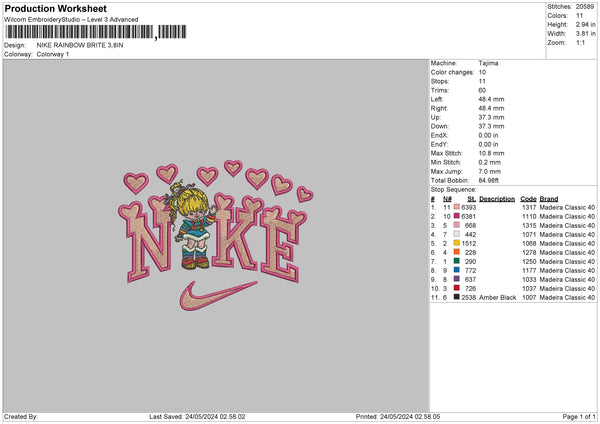Click the Color changes value 10
This screenshot has width=600, height=424.
(482, 72)
